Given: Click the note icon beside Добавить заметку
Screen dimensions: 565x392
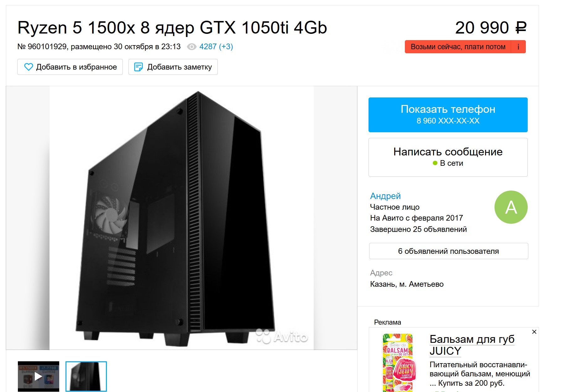Looking at the screenshot, I should [x=138, y=67].
